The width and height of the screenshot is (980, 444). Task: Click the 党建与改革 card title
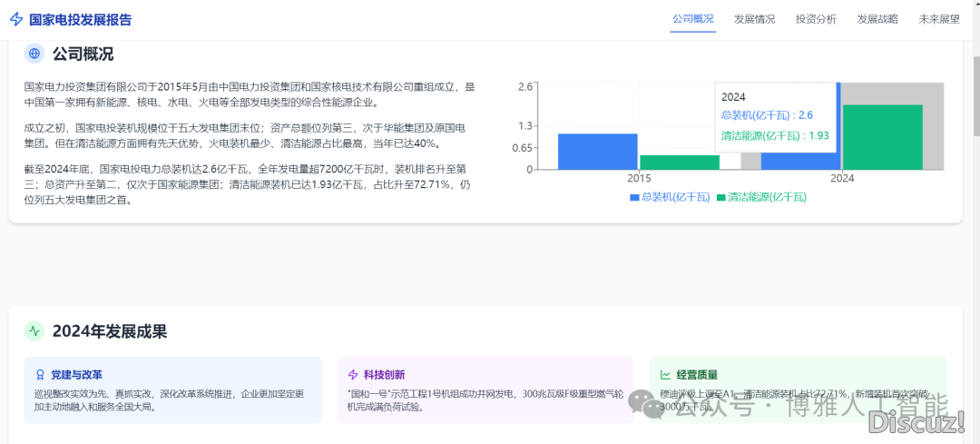(x=77, y=375)
